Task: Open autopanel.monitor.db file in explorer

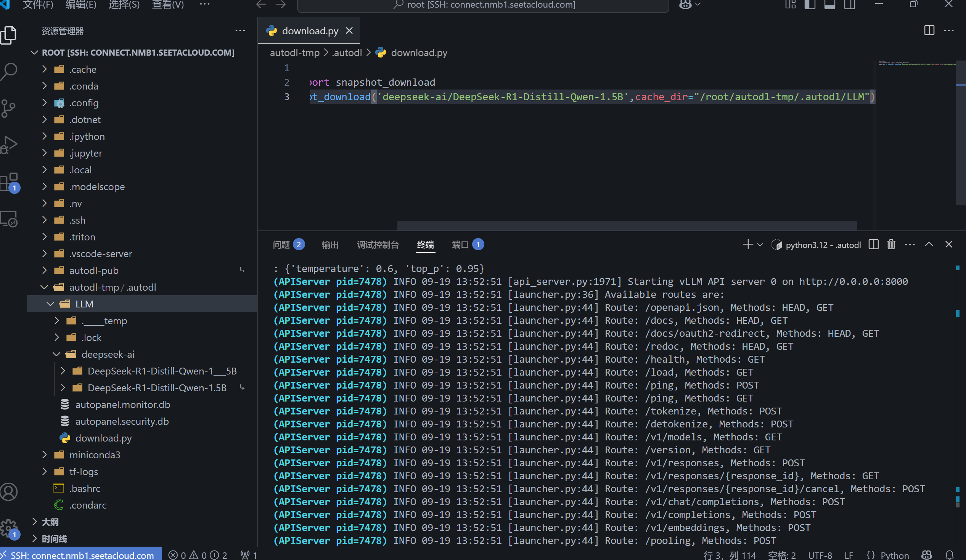Action: (122, 405)
